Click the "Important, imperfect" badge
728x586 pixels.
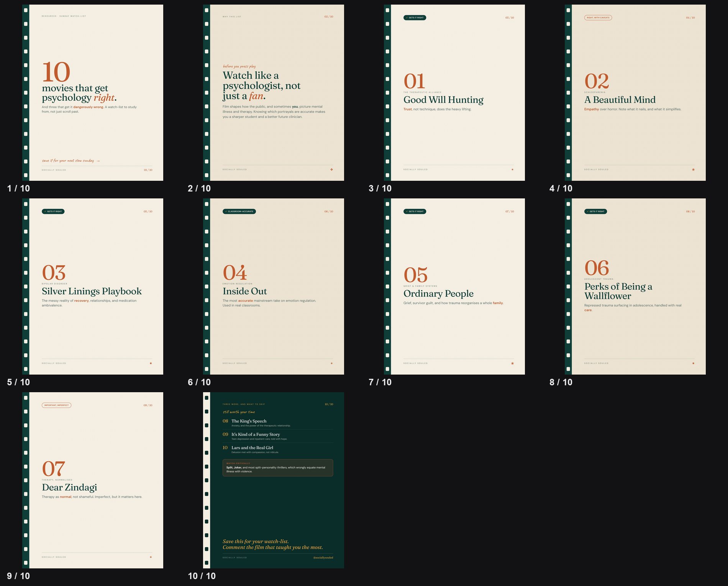pos(57,405)
